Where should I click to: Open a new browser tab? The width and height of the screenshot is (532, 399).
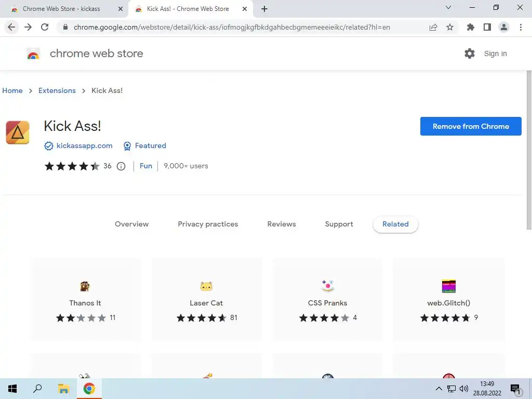(x=264, y=9)
